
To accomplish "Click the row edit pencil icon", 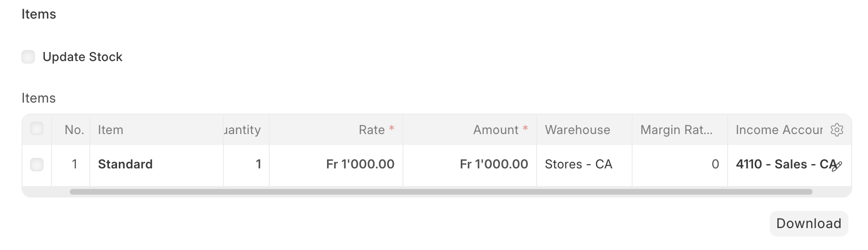I will tap(837, 166).
